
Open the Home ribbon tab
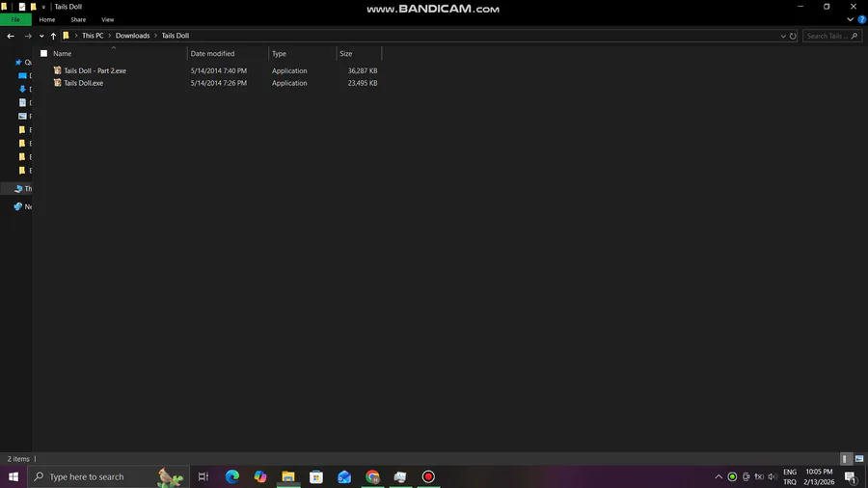point(47,19)
